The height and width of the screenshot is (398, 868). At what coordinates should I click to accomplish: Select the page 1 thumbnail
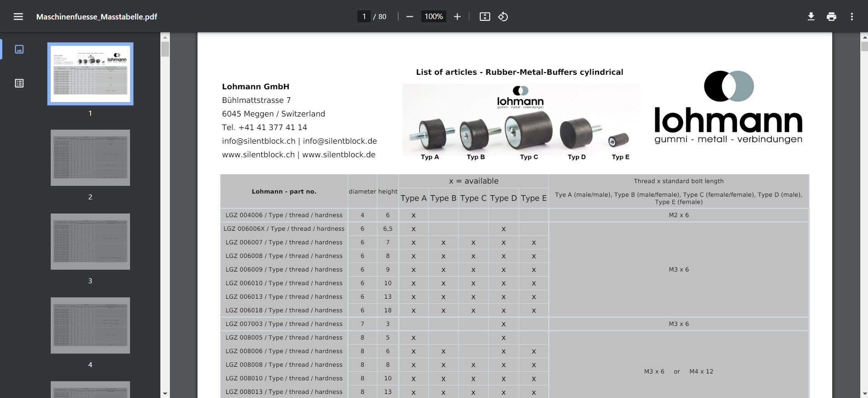pyautogui.click(x=90, y=74)
